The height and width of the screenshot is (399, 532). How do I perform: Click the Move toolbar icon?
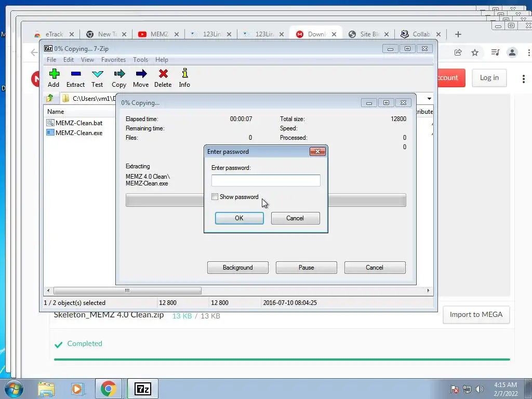point(141,78)
